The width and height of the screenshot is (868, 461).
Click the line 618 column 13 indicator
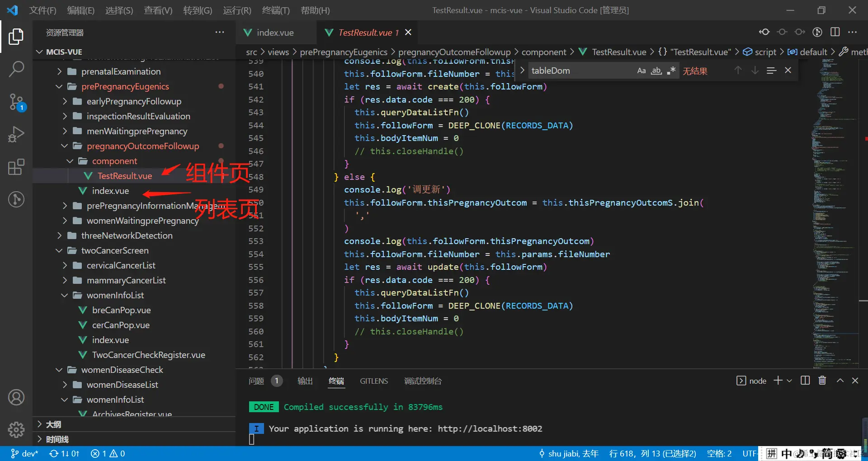[652, 453]
